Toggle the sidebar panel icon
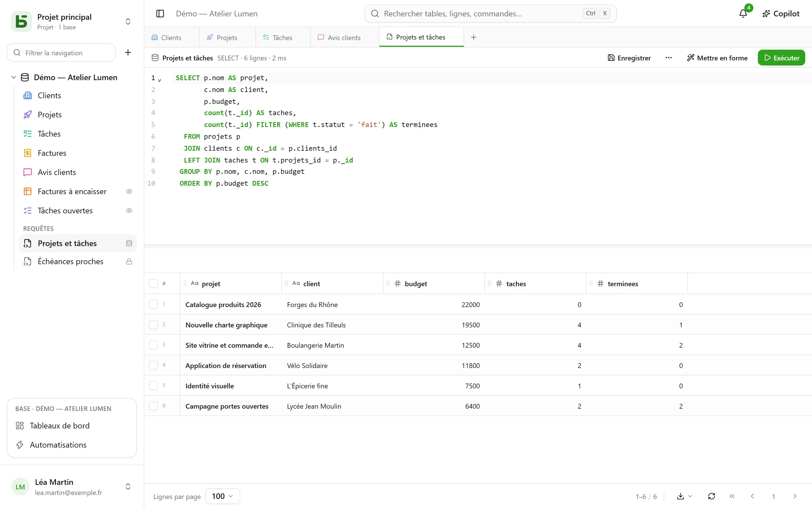The width and height of the screenshot is (812, 508). tap(160, 14)
